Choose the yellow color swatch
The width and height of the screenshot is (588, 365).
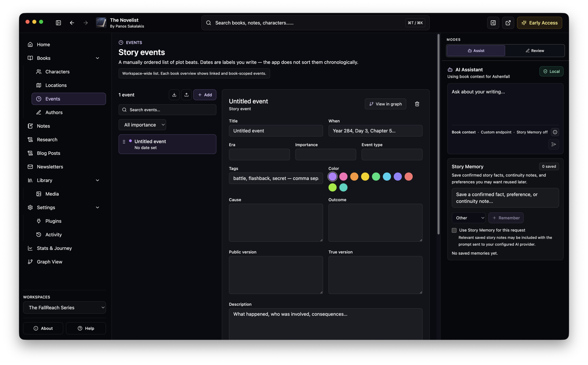coord(365,177)
